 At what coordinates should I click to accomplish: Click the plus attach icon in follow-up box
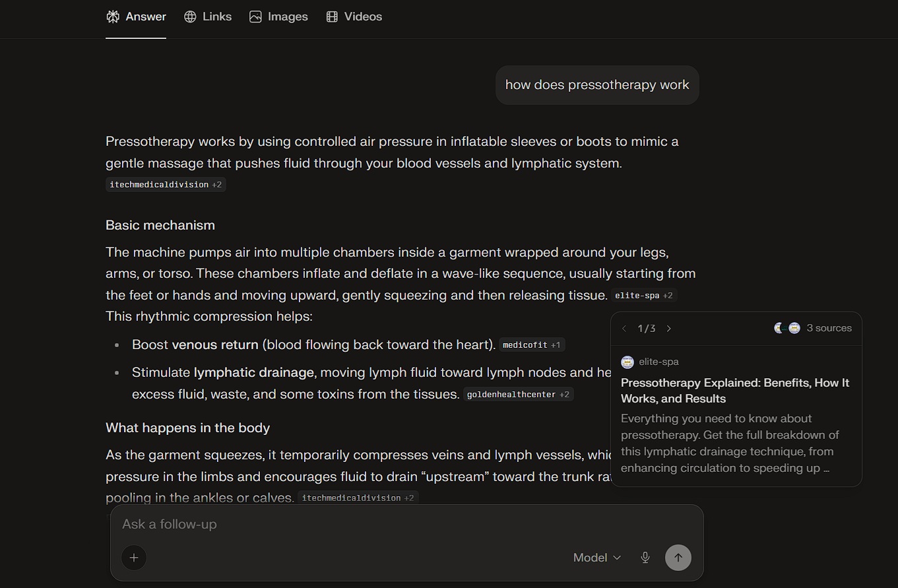tap(134, 558)
